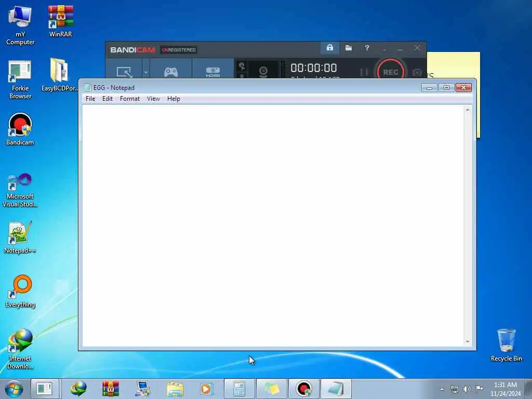Open Action Center flag icon

pyautogui.click(x=479, y=389)
